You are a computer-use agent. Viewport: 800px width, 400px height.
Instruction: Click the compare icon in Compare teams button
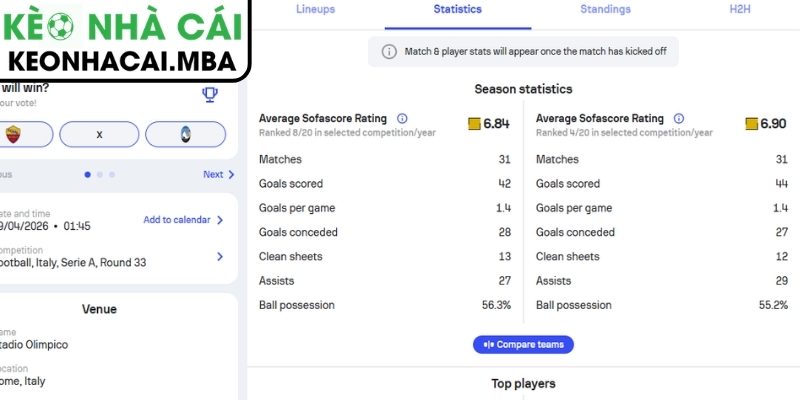pos(489,345)
